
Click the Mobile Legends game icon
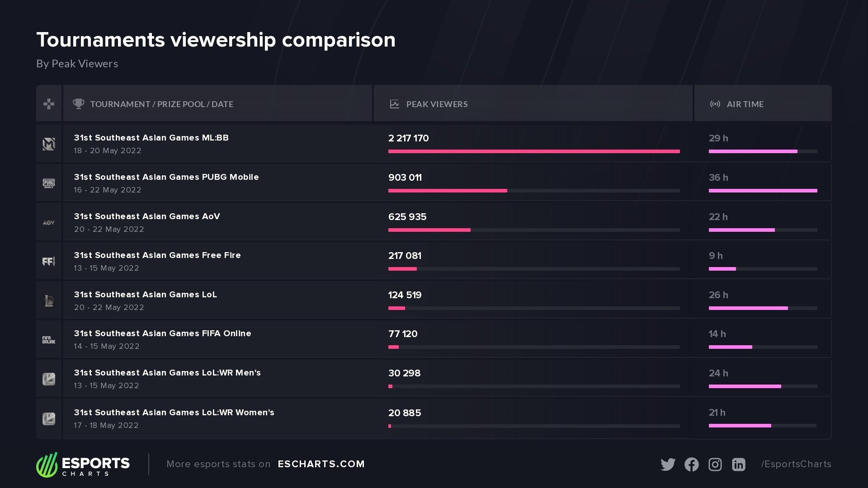tap(49, 144)
